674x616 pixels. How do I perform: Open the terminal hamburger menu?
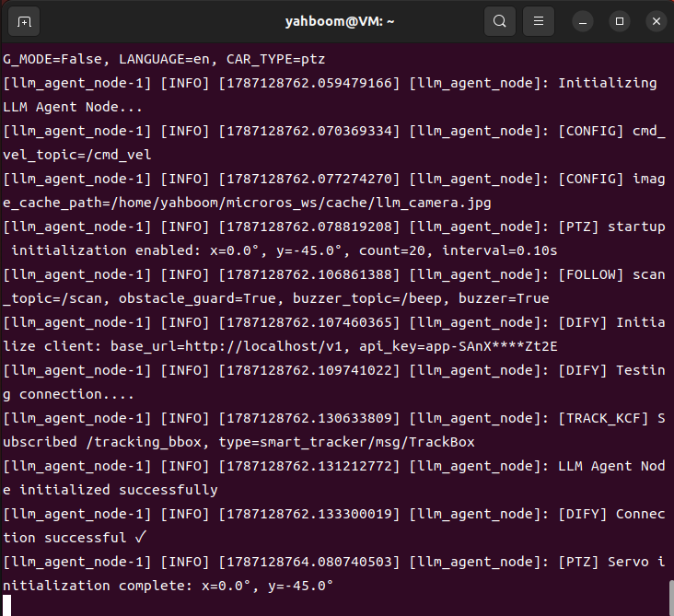tap(538, 21)
